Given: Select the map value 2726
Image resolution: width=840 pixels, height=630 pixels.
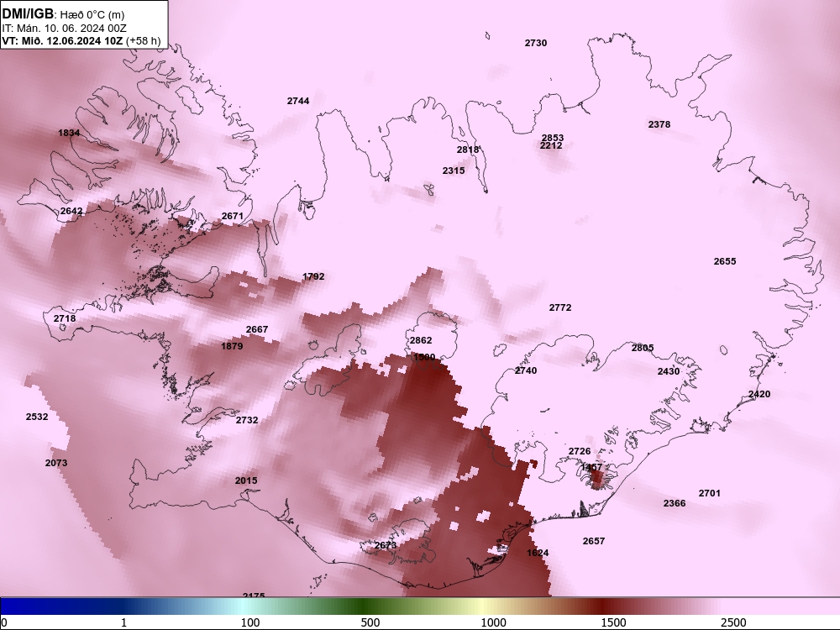Looking at the screenshot, I should point(579,452).
